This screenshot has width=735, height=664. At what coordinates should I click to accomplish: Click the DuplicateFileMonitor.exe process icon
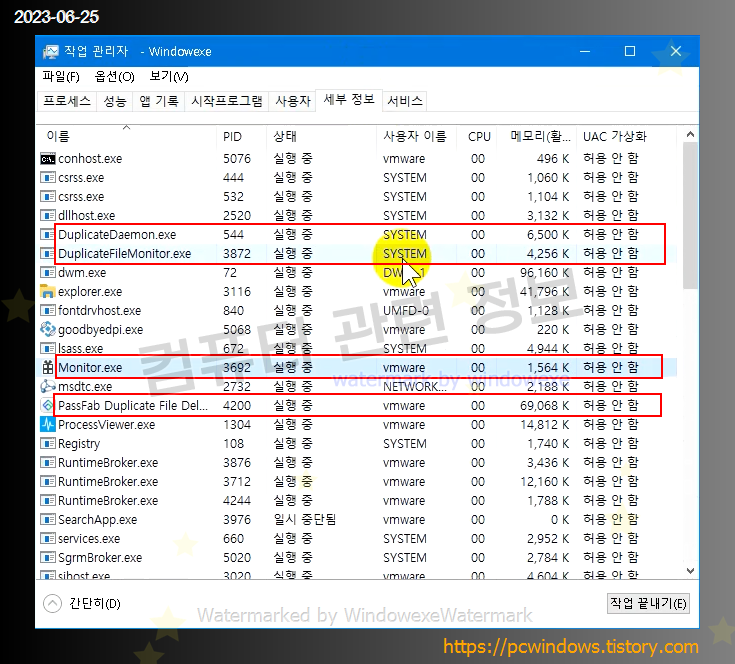tap(47, 254)
